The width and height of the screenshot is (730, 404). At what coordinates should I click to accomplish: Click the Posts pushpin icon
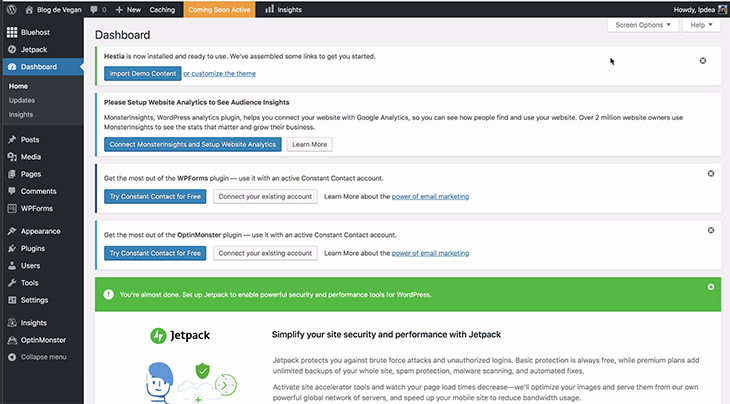point(12,140)
